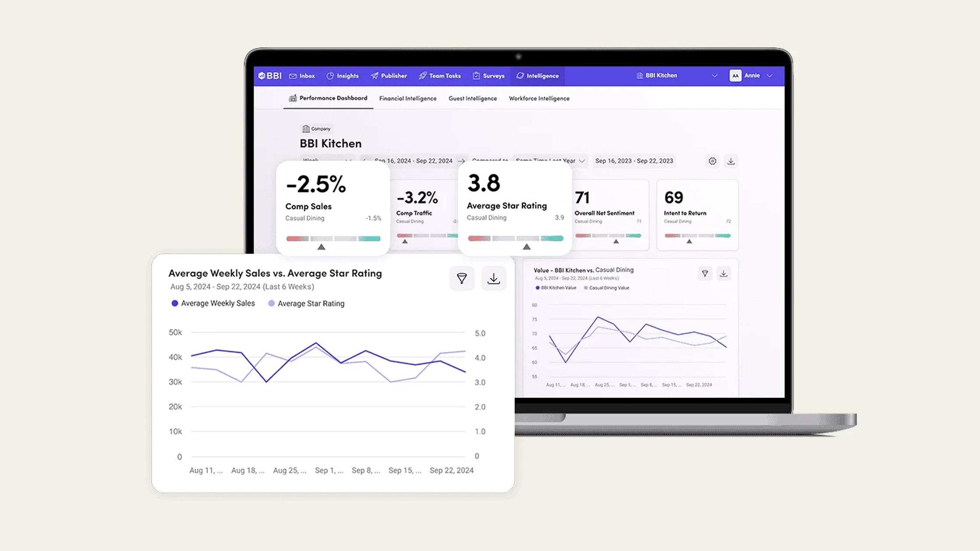The height and width of the screenshot is (551, 980).
Task: Click the Company building icon label
Action: pos(316,129)
